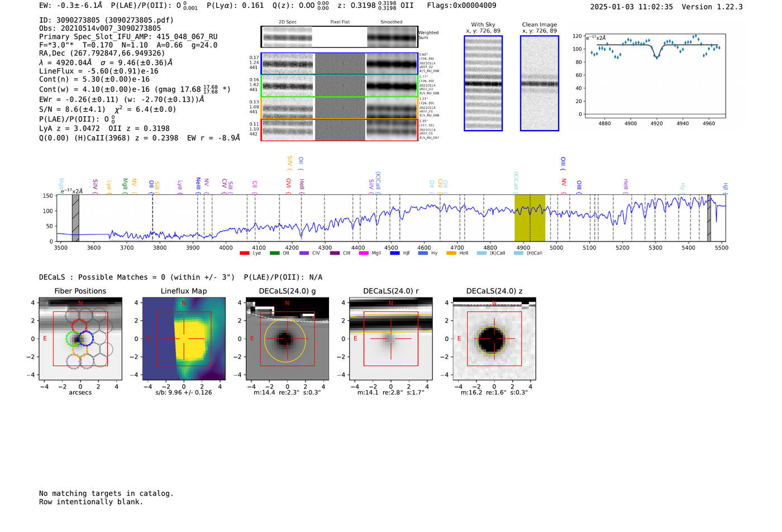Click the green-bordered 2D spectrum fiber row
782x532 pixels.
point(339,86)
